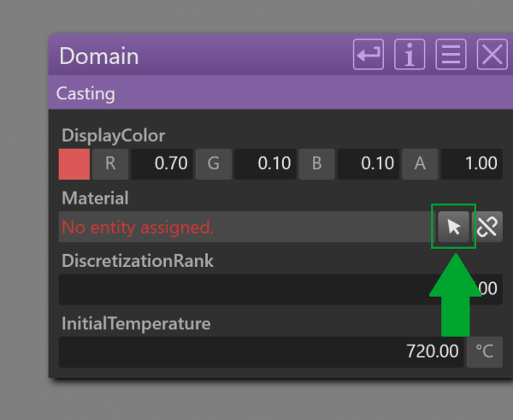Edit the blue value field after B label
The height and width of the screenshot is (420, 513).
[x=369, y=164]
